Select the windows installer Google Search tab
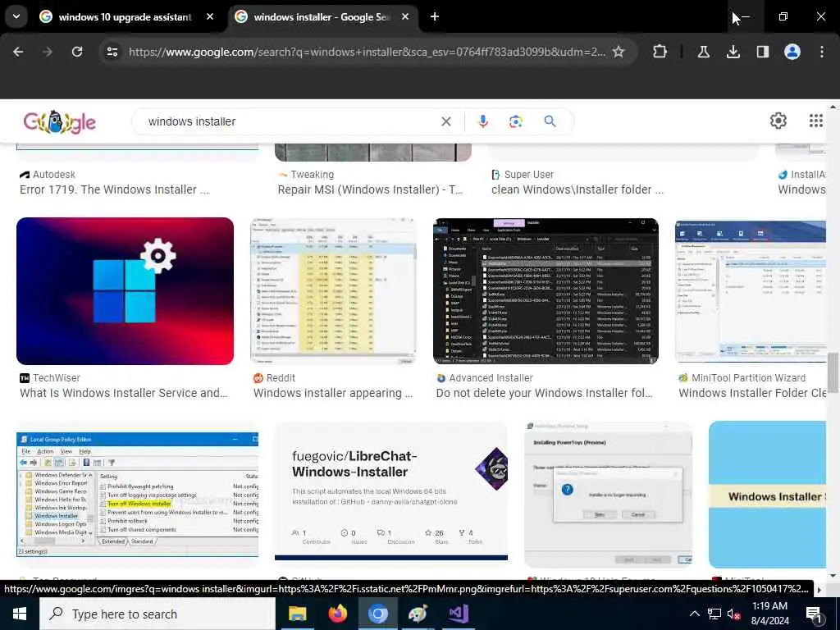 pyautogui.click(x=322, y=17)
